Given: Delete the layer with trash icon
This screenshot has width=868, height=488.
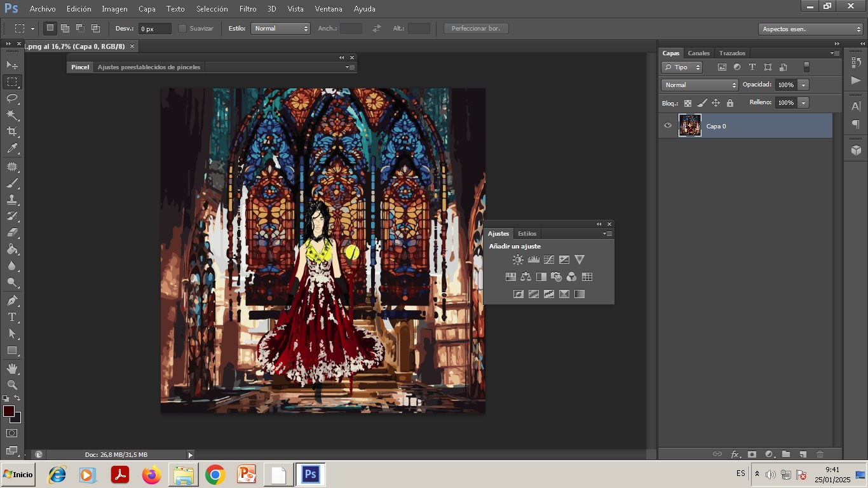Looking at the screenshot, I should (820, 454).
